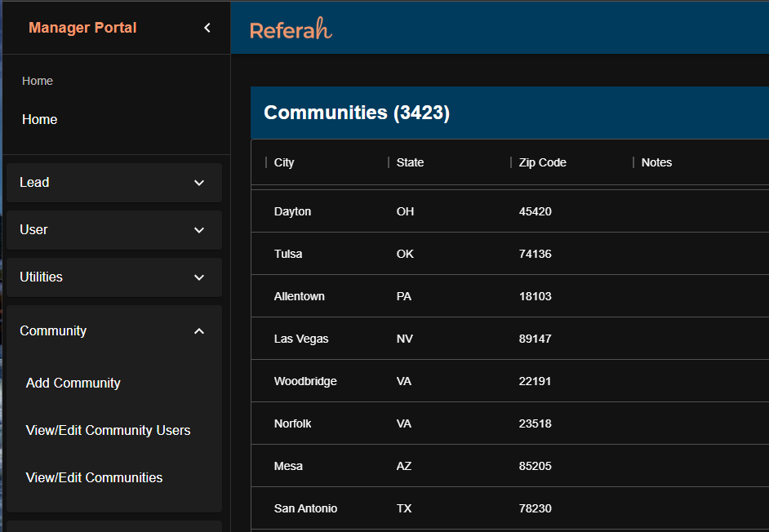The height and width of the screenshot is (532, 769).
Task: Click the NV state cell
Action: pyautogui.click(x=405, y=339)
